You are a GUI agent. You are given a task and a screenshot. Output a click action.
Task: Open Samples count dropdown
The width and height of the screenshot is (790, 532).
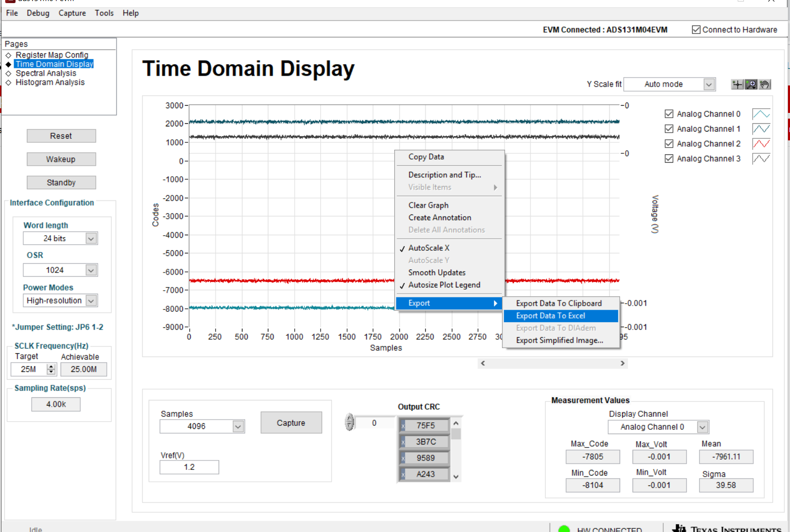pyautogui.click(x=238, y=426)
